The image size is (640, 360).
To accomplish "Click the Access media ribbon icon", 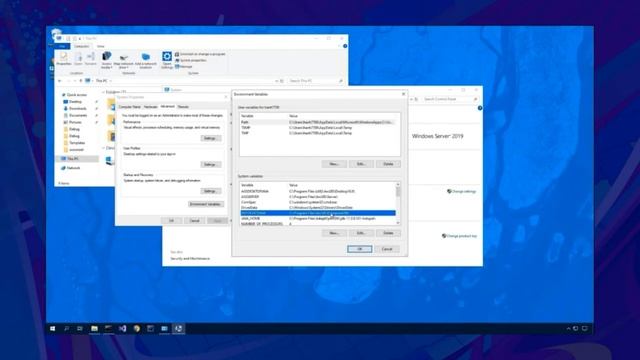I will coord(107,60).
